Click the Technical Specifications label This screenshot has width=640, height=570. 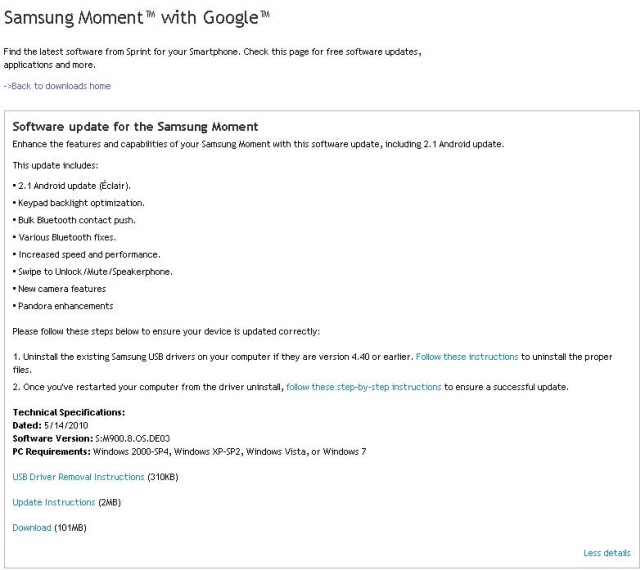point(69,412)
